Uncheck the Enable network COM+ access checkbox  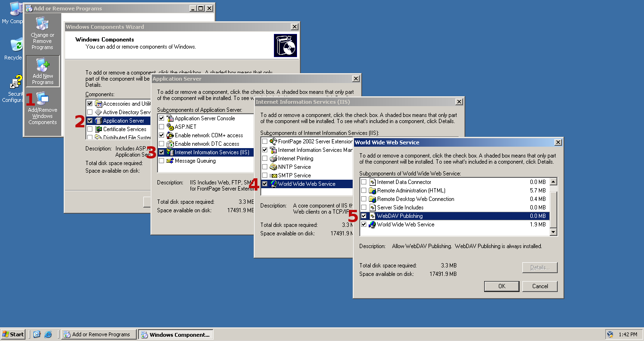point(162,135)
